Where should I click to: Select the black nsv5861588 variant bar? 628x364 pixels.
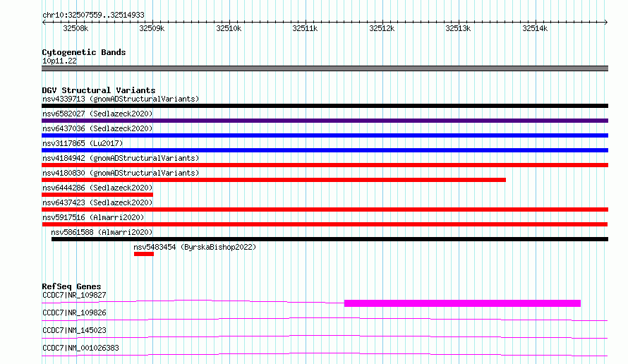click(330, 239)
